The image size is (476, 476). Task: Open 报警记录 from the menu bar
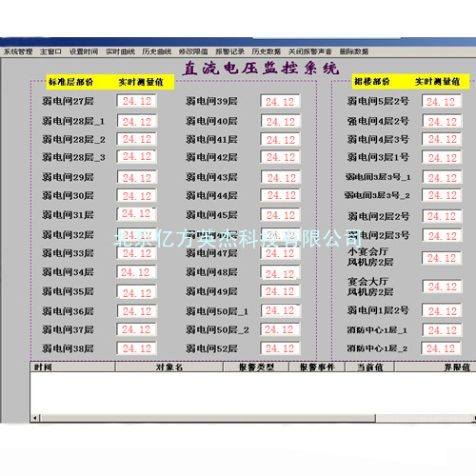point(229,51)
